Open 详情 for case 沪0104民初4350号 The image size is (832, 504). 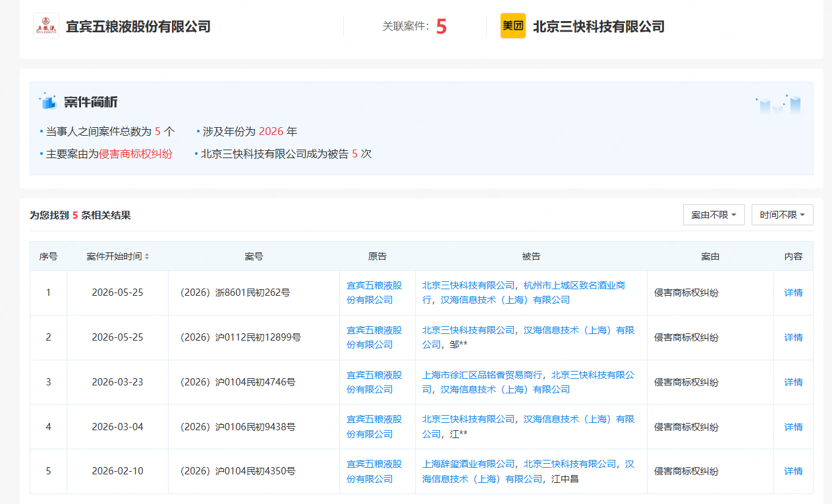tap(793, 471)
